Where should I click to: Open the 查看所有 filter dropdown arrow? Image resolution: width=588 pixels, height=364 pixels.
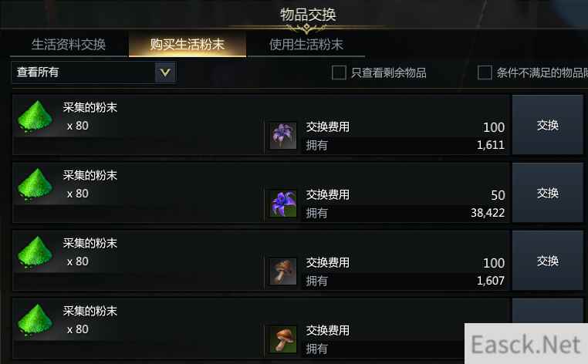coord(165,72)
